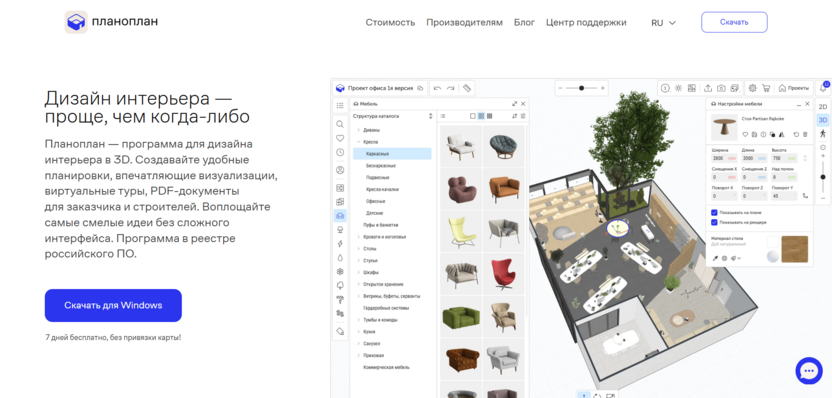Click the camera render icon in the toolbar
The image size is (832, 398).
tap(721, 88)
